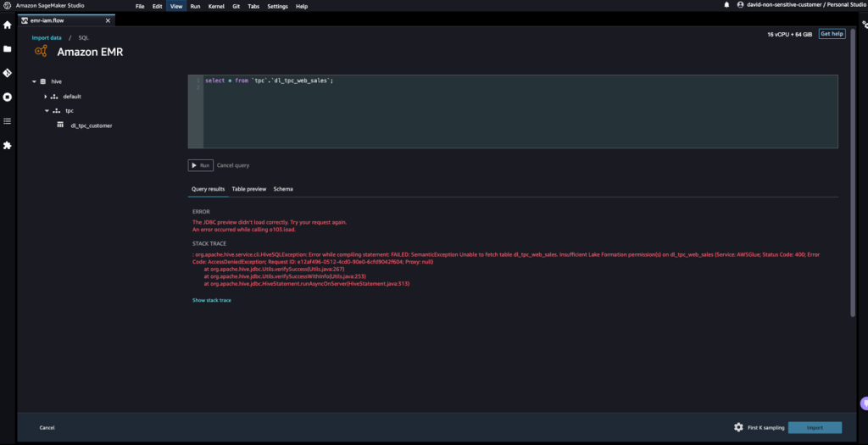Click Show stack trace link
868x445 pixels.
coord(211,301)
